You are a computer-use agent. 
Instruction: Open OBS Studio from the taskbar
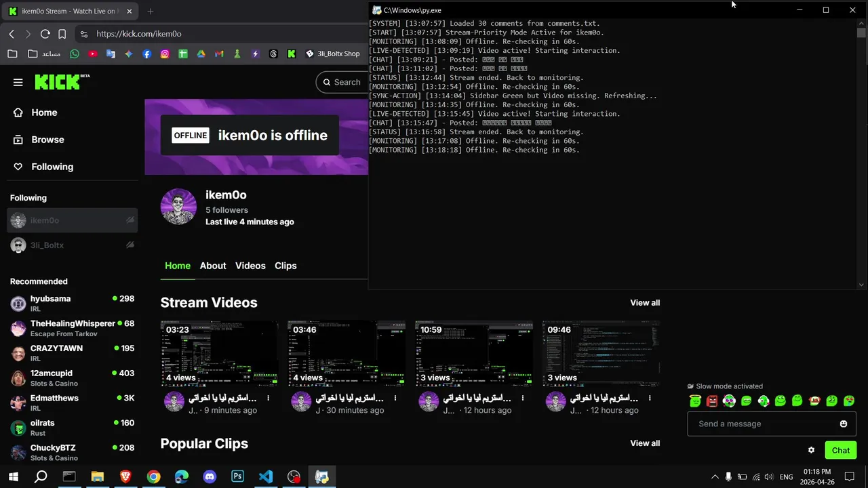pyautogui.click(x=294, y=476)
